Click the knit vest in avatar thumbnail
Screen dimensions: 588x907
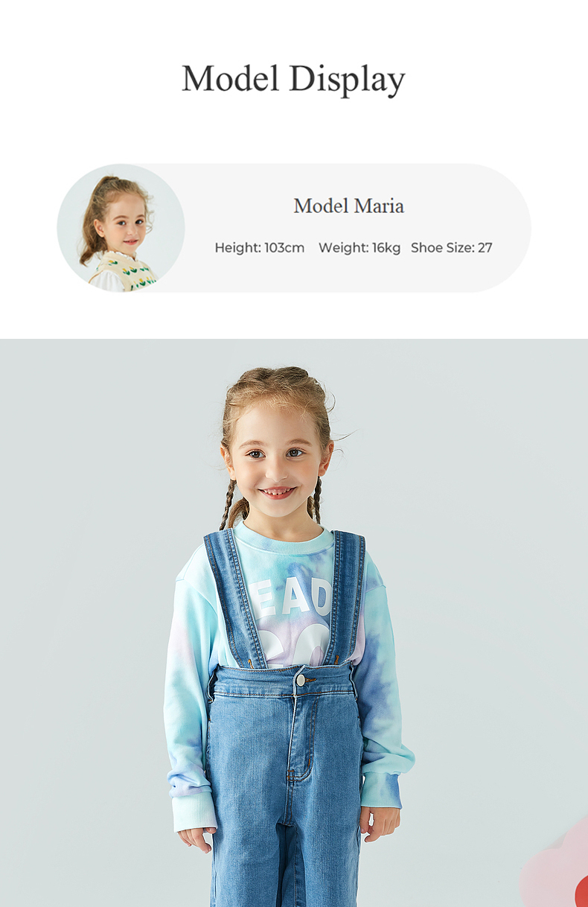pos(124,272)
